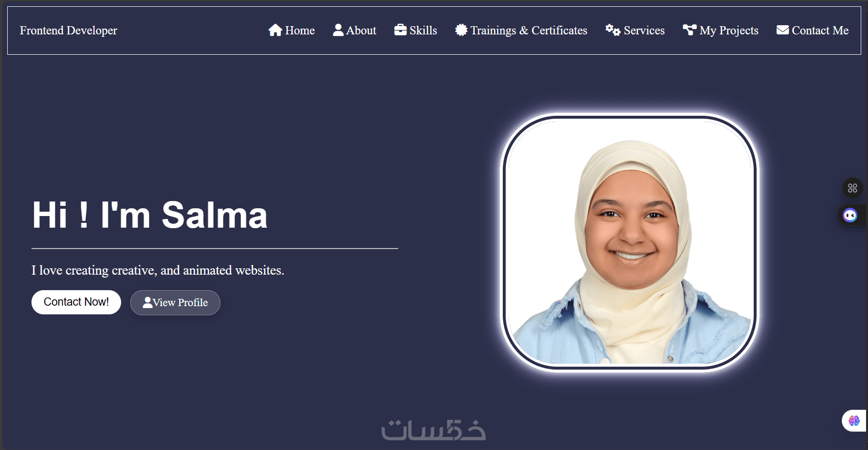This screenshot has height=450, width=868.
Task: Click the certificate badge icon in navbar
Action: tap(461, 30)
